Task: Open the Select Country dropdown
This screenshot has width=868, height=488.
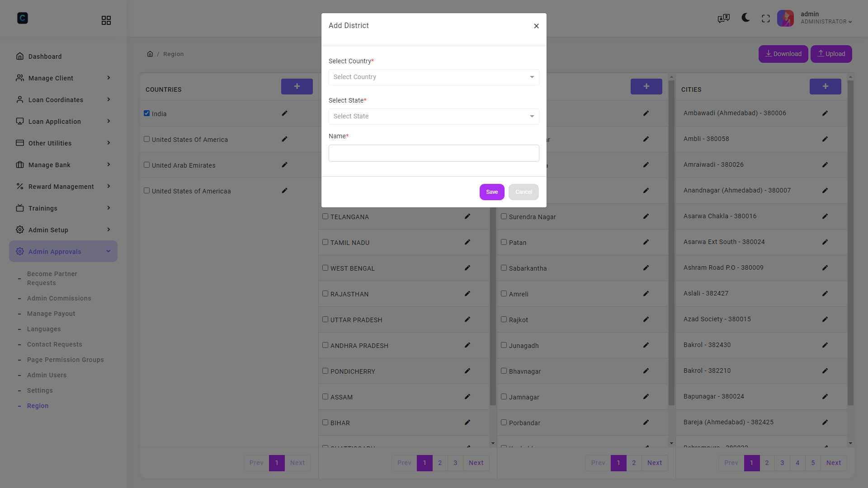Action: pyautogui.click(x=434, y=77)
